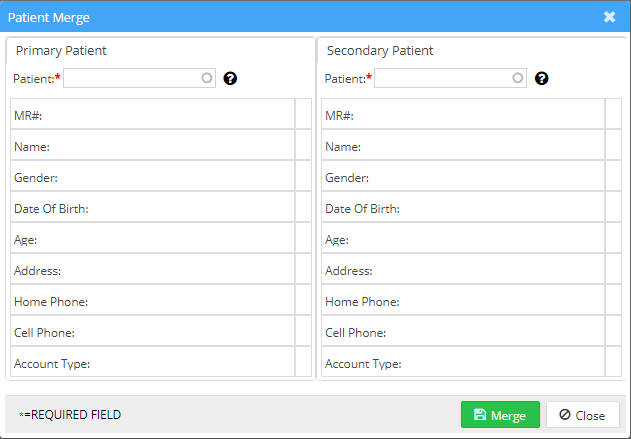This screenshot has width=631, height=439.
Task: Click the Primary Patient Name row
Action: point(152,146)
